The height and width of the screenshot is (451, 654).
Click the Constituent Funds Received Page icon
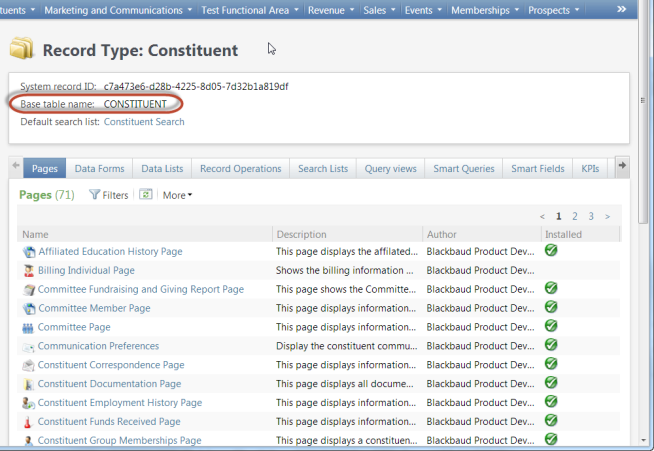click(29, 422)
